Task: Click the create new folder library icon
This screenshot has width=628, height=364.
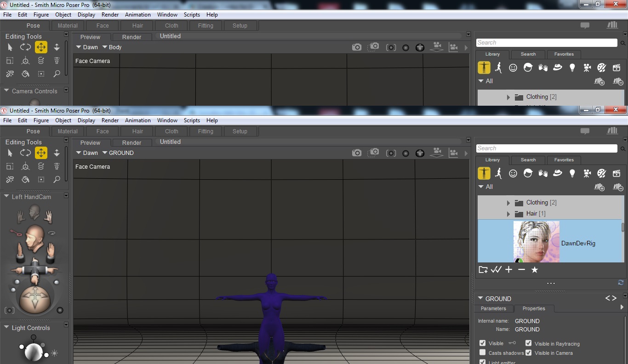Action: pos(483,270)
